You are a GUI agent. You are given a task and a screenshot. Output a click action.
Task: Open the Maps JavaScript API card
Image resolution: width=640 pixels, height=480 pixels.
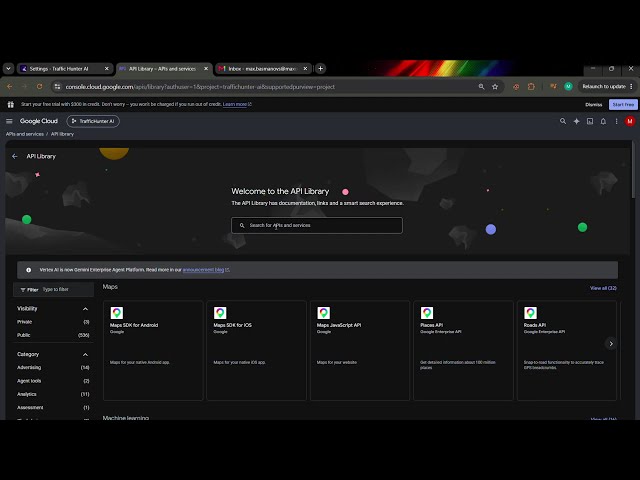coord(360,351)
